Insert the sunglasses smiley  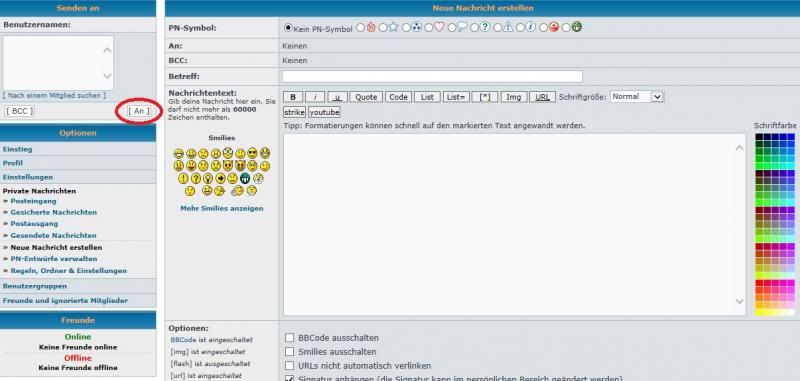(x=252, y=153)
